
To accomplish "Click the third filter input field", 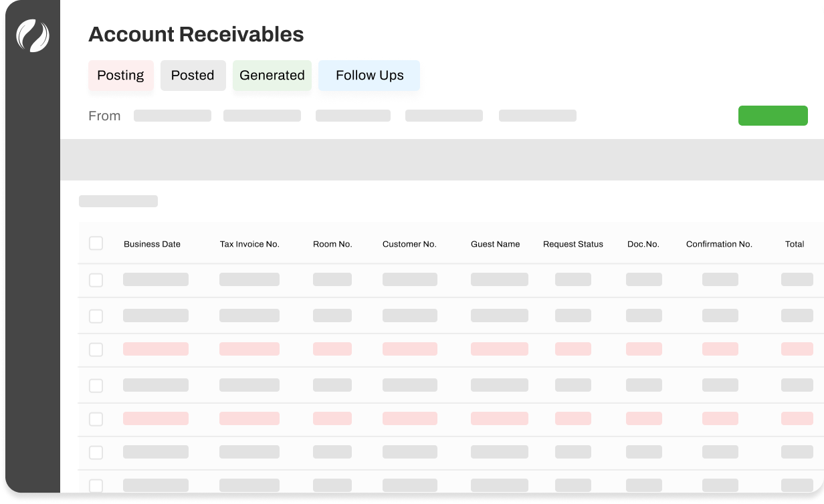I will tap(353, 116).
